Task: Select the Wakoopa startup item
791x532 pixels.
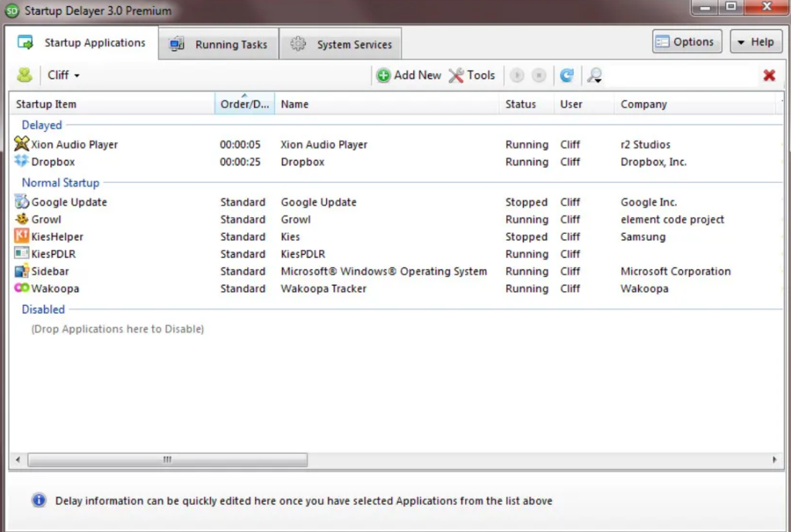Action: (55, 289)
